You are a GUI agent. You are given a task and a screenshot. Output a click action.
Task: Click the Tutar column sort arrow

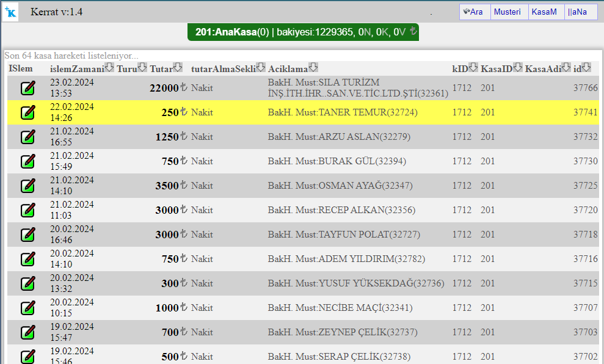click(178, 68)
